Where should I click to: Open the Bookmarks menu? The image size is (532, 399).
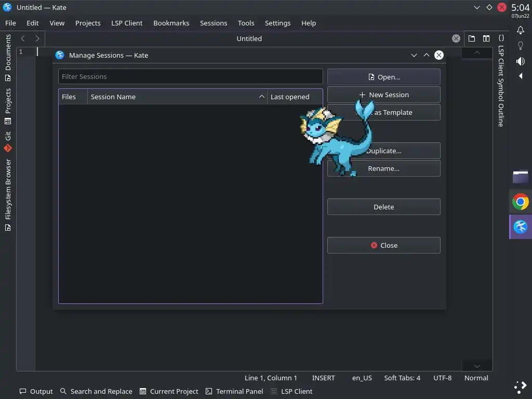pos(171,23)
